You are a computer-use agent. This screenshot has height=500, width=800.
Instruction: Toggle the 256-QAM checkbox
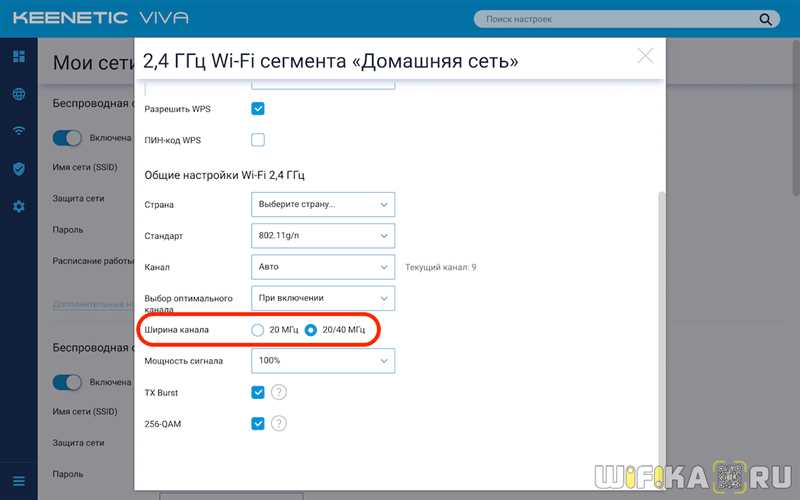point(258,423)
